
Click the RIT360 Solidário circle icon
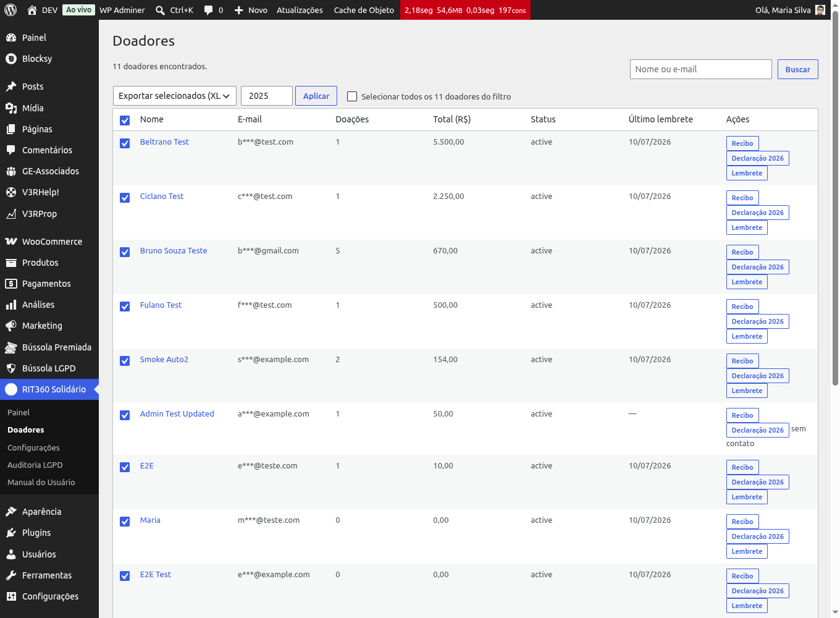click(x=11, y=389)
